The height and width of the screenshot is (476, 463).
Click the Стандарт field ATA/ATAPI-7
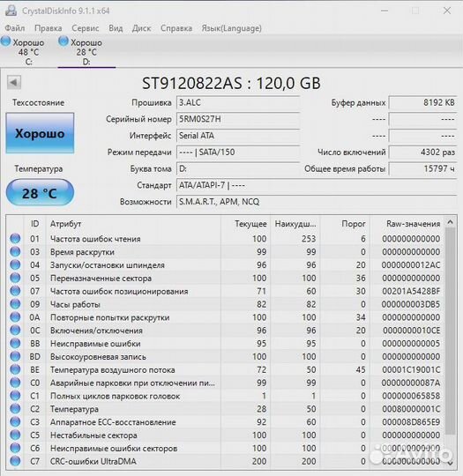tap(317, 185)
